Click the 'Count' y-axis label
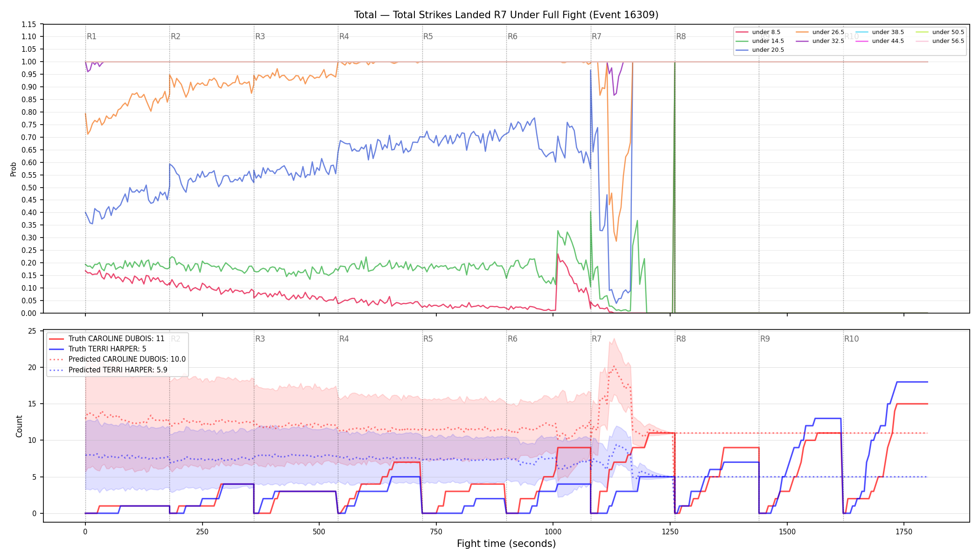 19,426
